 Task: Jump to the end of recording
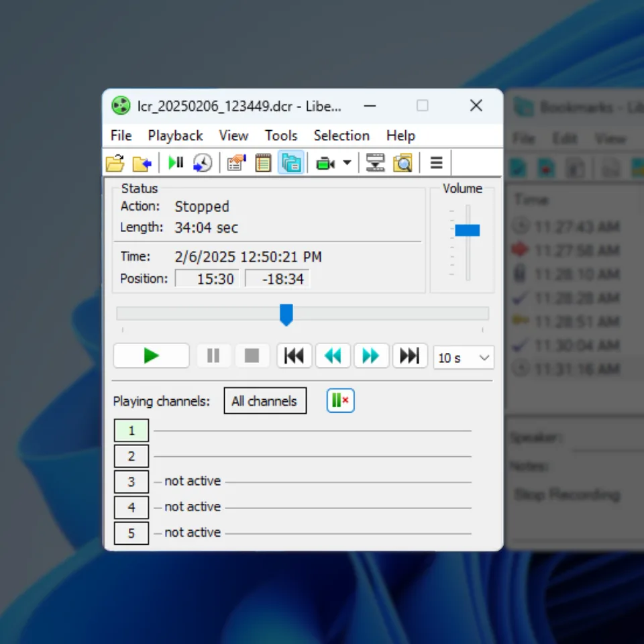[410, 356]
